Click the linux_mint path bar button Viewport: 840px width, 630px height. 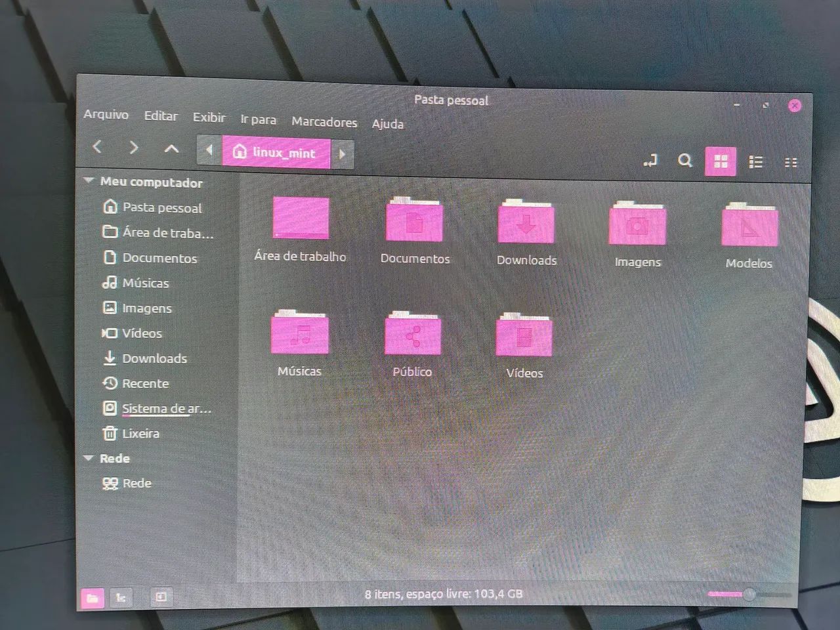point(276,152)
